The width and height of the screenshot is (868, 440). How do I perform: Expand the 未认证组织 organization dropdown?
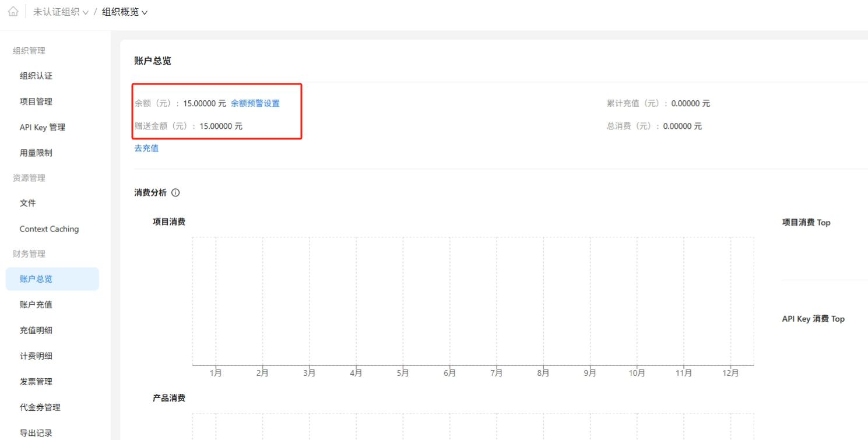point(61,12)
